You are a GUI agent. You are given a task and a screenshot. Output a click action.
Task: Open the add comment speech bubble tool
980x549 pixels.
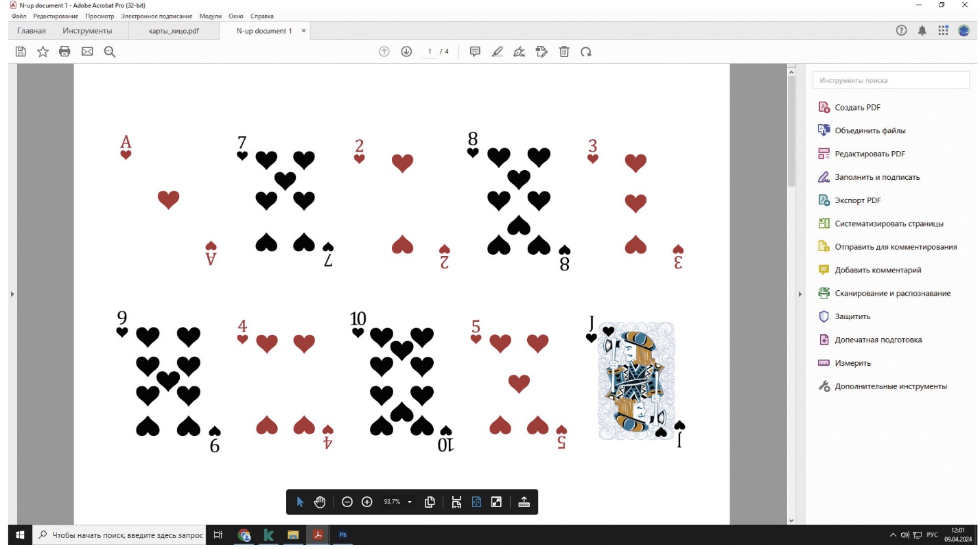click(x=474, y=51)
